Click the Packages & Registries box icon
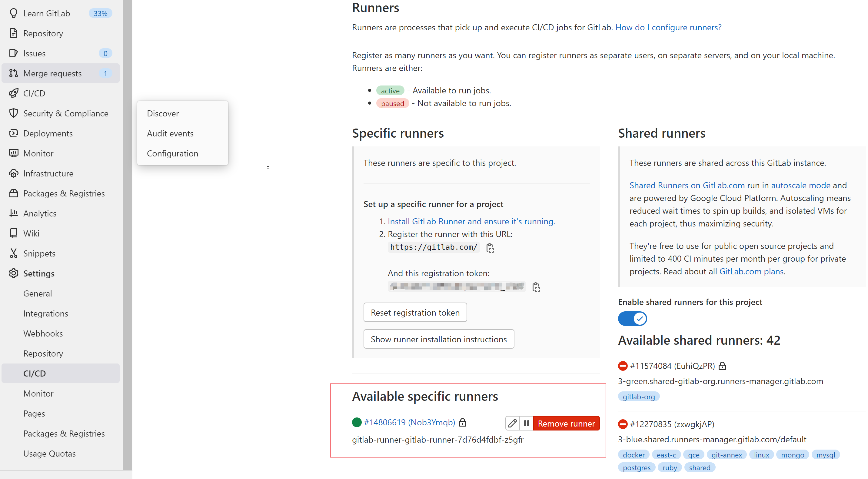Image resolution: width=868 pixels, height=479 pixels. (x=13, y=193)
